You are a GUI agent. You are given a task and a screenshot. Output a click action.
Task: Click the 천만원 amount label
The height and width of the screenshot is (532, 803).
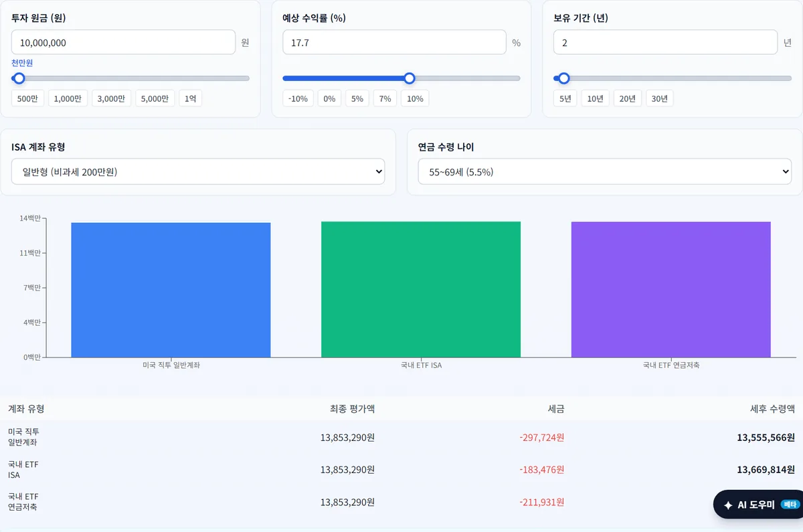pyautogui.click(x=22, y=63)
